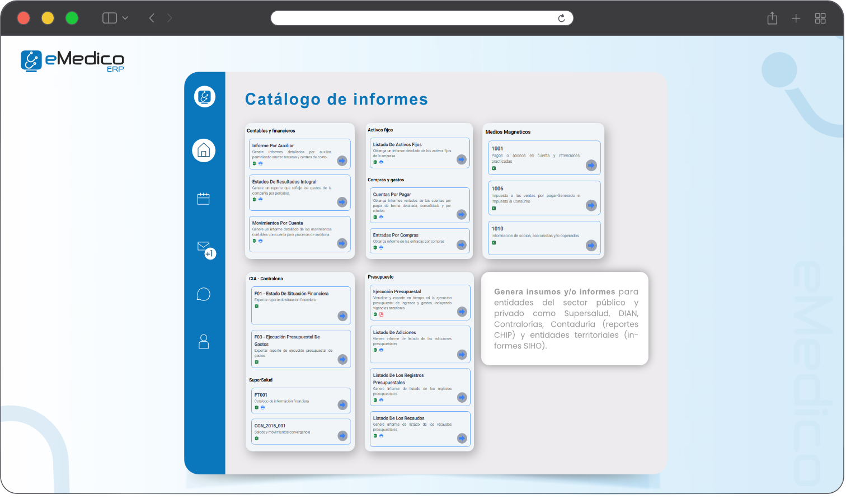This screenshot has height=504, width=846.
Task: Click the Excel icon on CGN_2015_001
Action: pos(257,439)
